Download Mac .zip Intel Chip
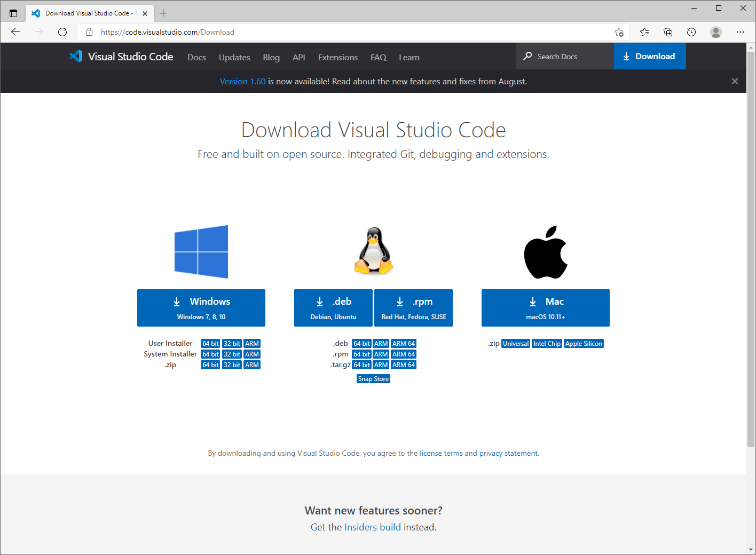Viewport: 756px width, 555px height. point(547,344)
